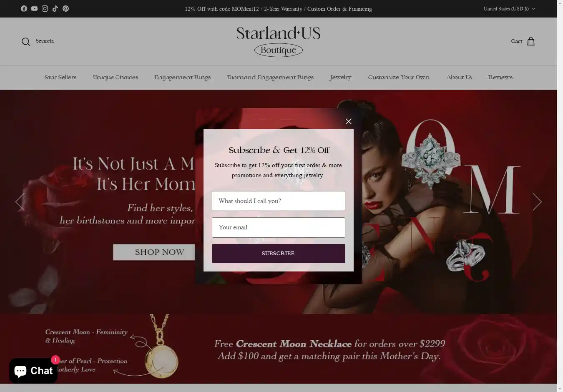The image size is (563, 392).
Task: Go to next banner slide arrow
Action: 537,202
